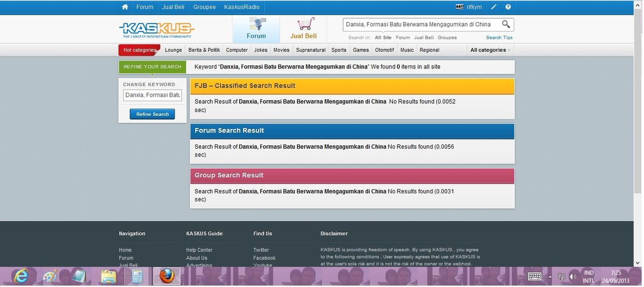Click Group Search Result header
The height and width of the screenshot is (287, 644).
[352, 176]
